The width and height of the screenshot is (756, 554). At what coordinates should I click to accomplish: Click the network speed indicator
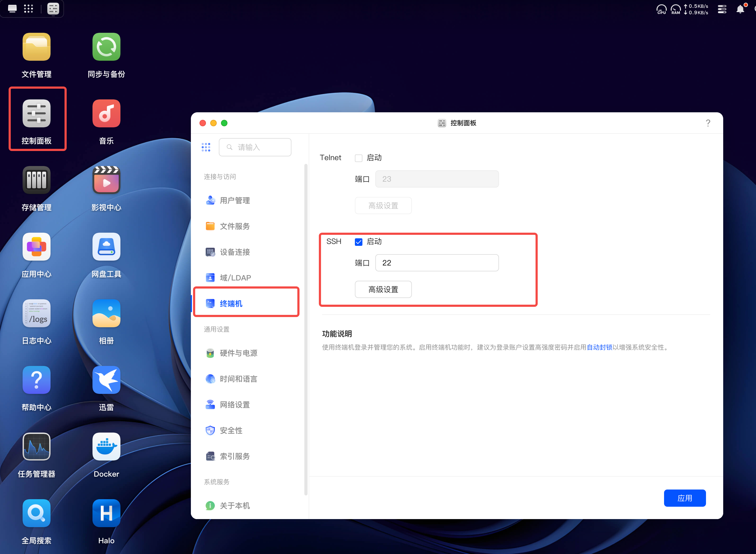pyautogui.click(x=696, y=9)
